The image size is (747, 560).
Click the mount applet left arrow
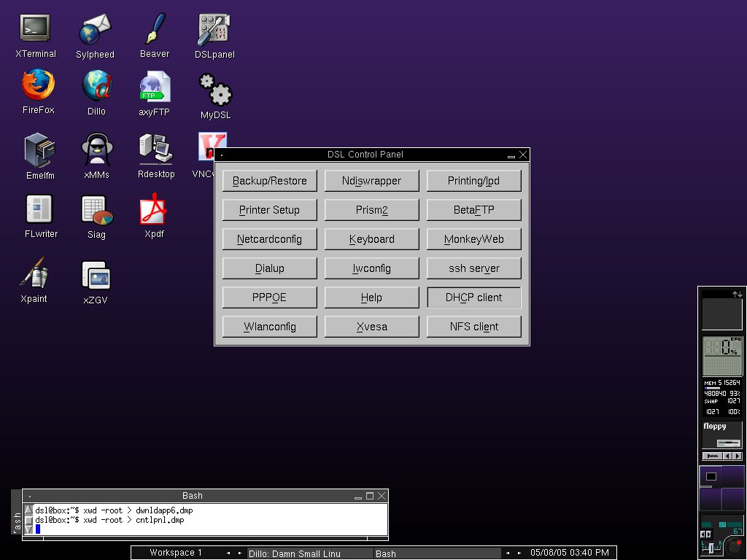pos(727,456)
